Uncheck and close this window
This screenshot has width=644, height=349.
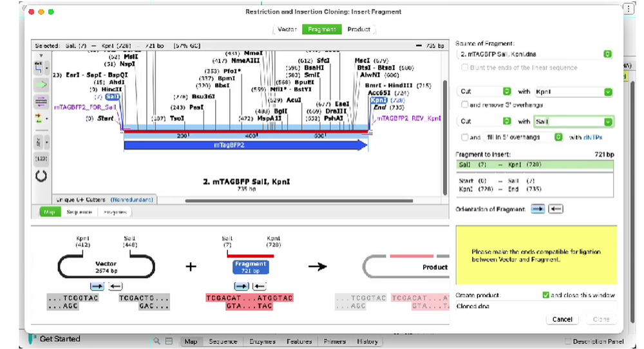click(545, 295)
